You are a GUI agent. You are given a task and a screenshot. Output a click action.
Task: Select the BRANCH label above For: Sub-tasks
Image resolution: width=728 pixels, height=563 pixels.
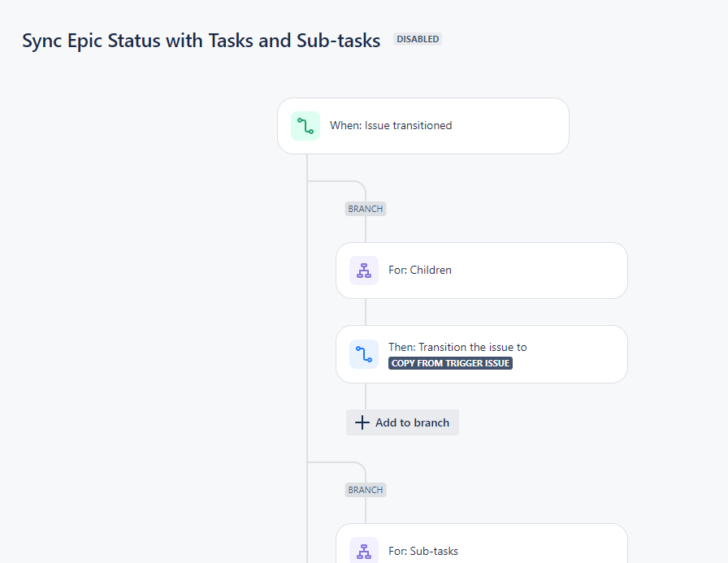click(366, 490)
